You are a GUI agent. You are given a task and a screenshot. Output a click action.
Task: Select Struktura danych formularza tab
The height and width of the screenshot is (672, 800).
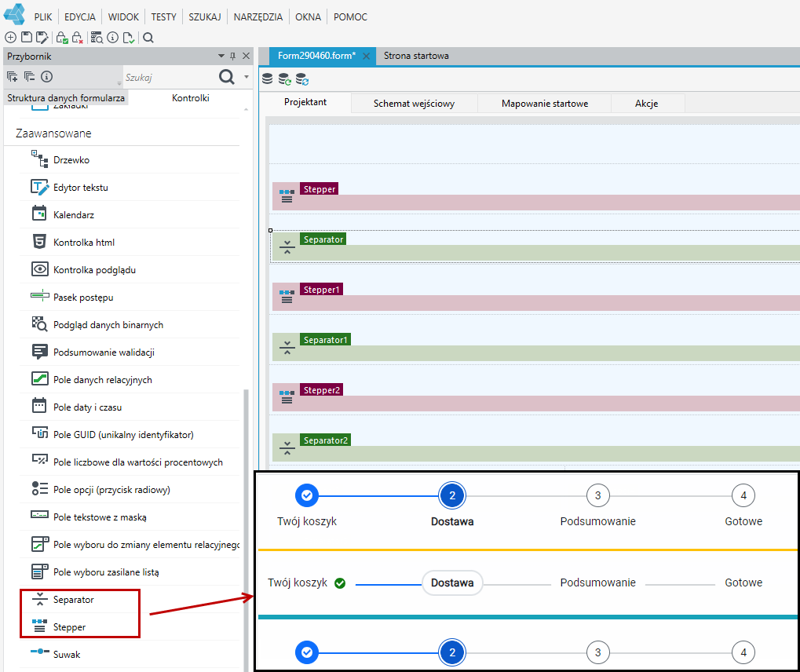[66, 98]
